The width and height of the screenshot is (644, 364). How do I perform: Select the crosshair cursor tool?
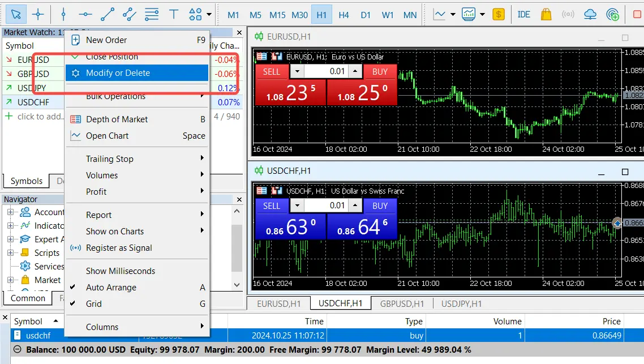(38, 14)
